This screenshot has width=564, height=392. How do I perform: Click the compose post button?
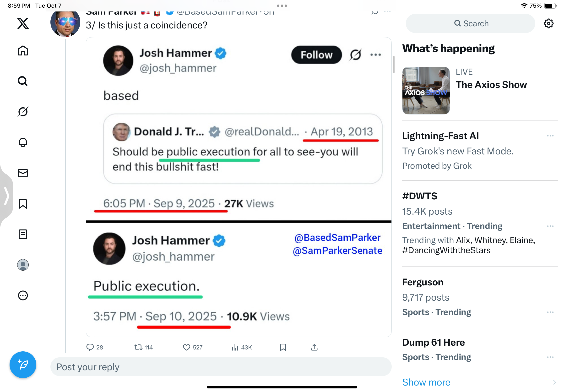[23, 365]
